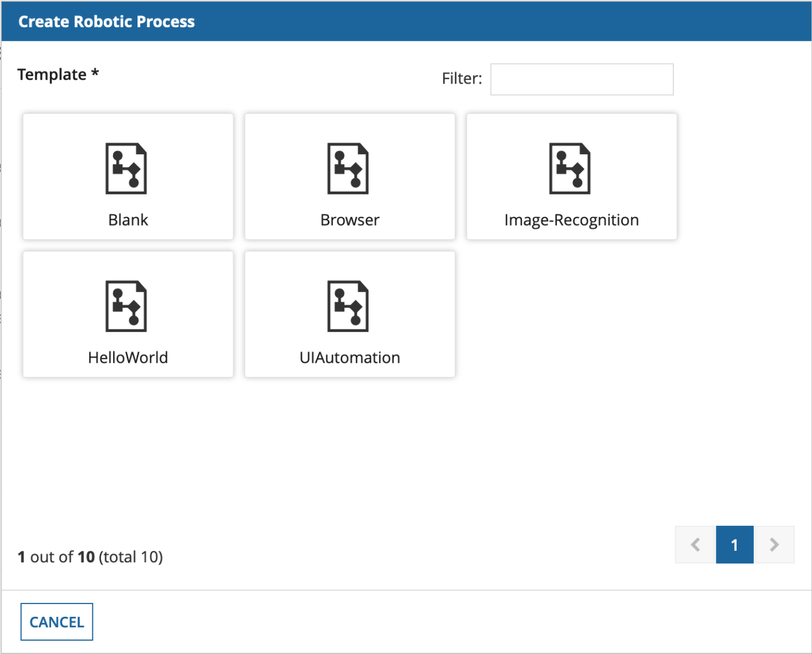
Task: Click the HelloWorld template card background
Action: (x=58, y=279)
